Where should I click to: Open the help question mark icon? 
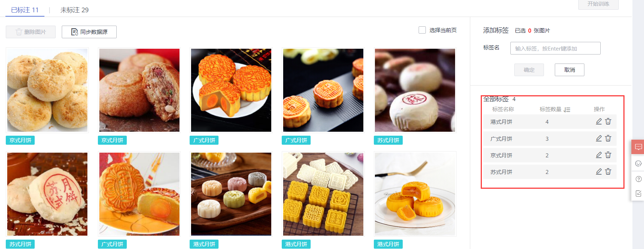tap(638, 179)
